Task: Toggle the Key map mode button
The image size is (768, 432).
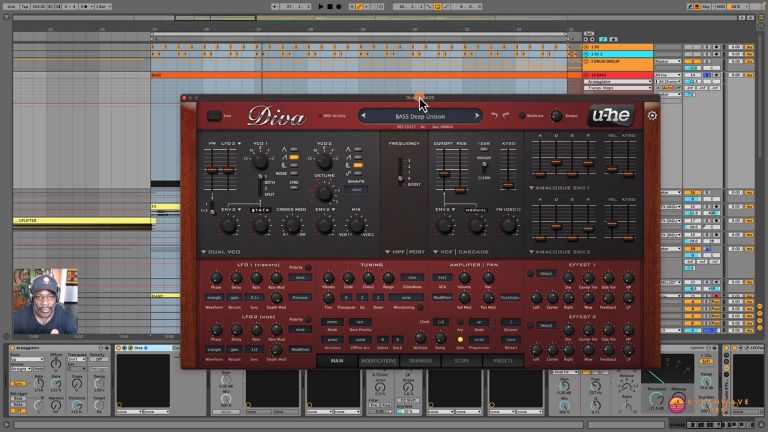Action: [x=706, y=6]
